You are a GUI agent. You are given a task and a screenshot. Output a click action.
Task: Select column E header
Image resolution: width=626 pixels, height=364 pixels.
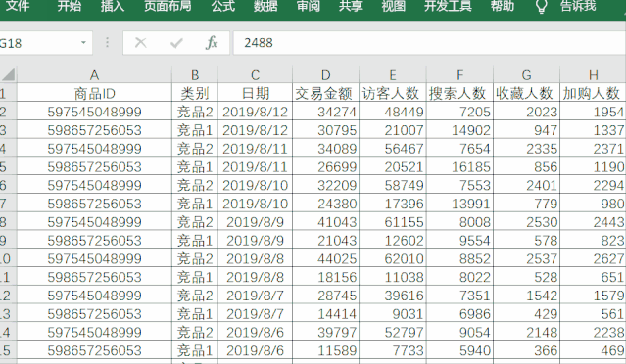[393, 74]
